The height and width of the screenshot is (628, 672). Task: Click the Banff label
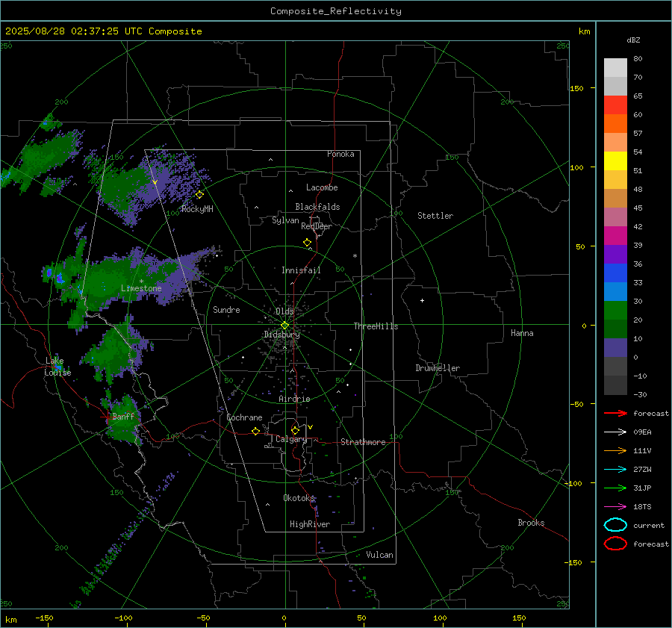point(123,416)
